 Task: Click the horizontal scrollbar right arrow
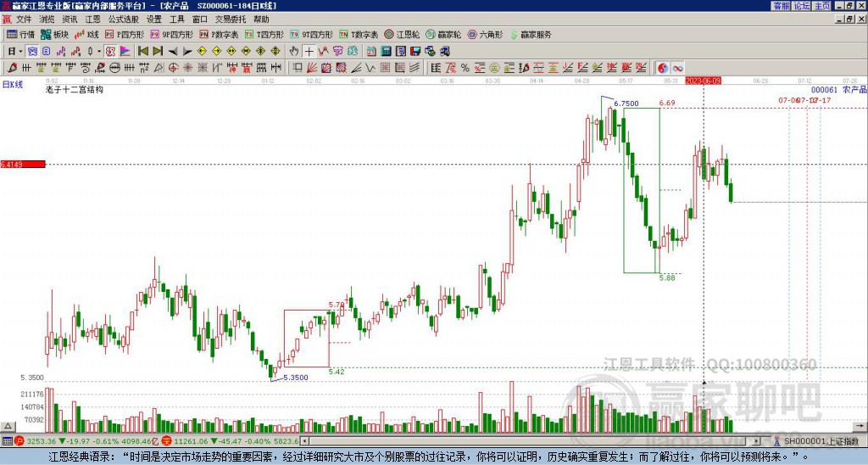click(x=757, y=441)
